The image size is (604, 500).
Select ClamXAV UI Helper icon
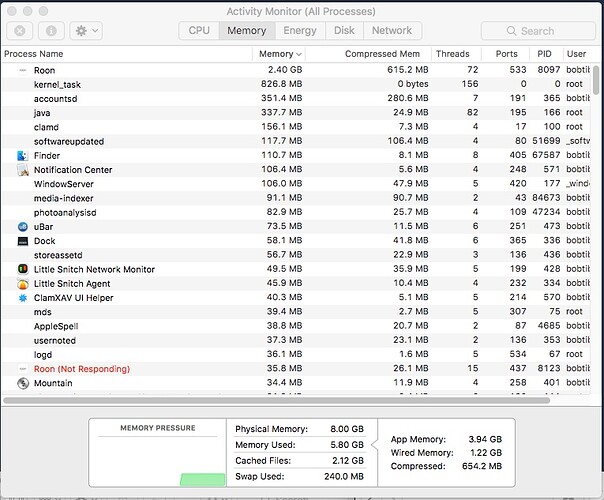tap(23, 298)
